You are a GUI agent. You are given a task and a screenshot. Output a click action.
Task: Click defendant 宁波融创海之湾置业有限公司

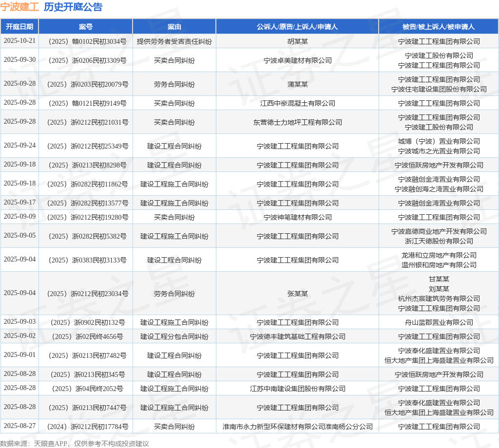point(439,189)
